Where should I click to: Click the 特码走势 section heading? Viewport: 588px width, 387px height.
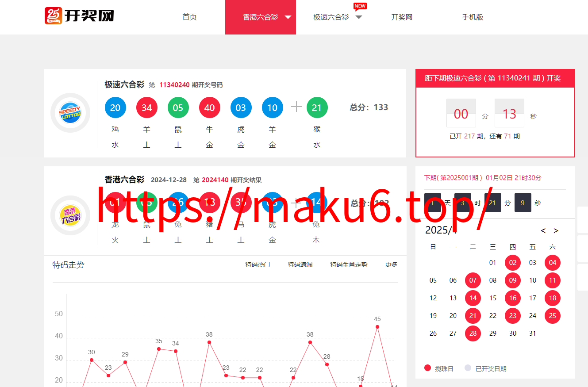pyautogui.click(x=68, y=265)
